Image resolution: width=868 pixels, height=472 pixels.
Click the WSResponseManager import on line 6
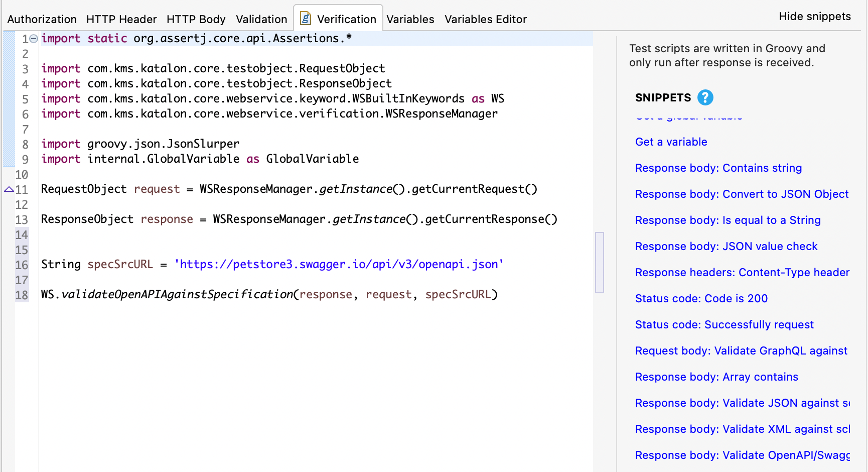coord(269,113)
